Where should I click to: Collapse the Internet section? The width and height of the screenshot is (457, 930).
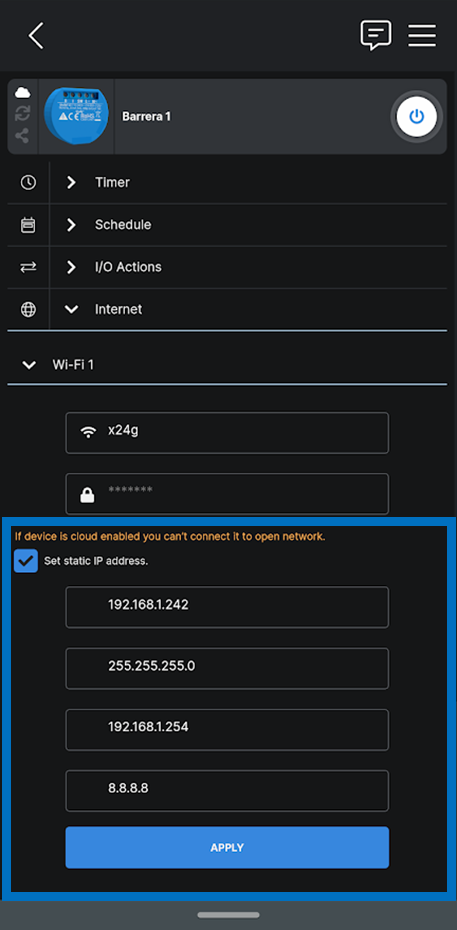(248, 310)
